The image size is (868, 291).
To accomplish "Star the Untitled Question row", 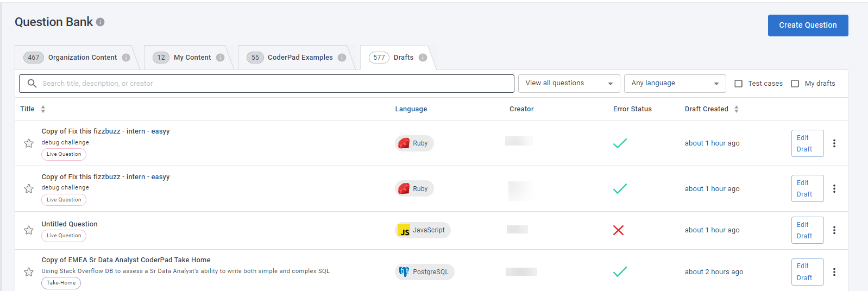I will pos(29,230).
